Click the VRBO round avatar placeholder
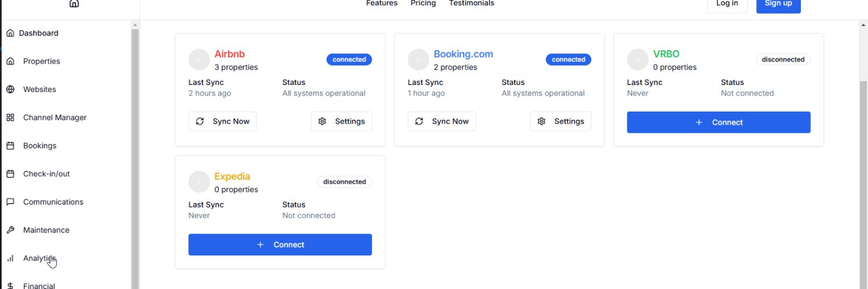This screenshot has height=289, width=868. click(x=638, y=60)
